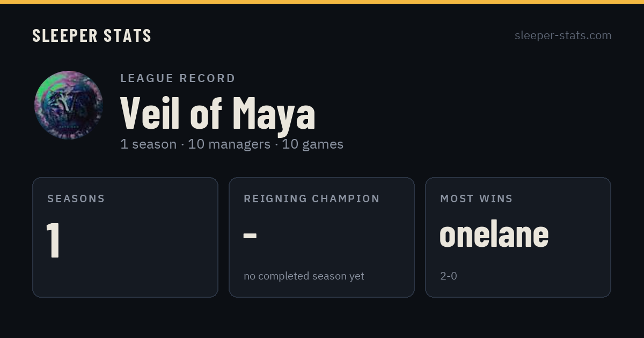Open the MOST WINS card
The height and width of the screenshot is (338, 644).
click(x=518, y=237)
